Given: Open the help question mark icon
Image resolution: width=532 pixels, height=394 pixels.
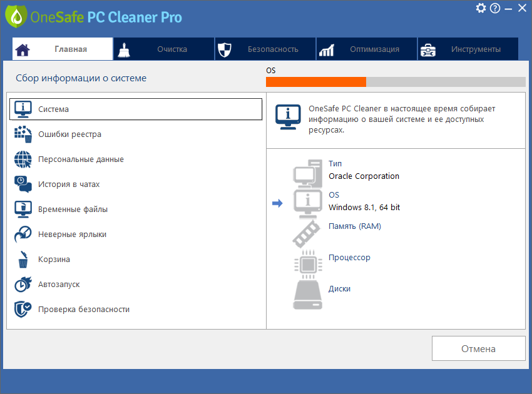Looking at the screenshot, I should point(495,8).
